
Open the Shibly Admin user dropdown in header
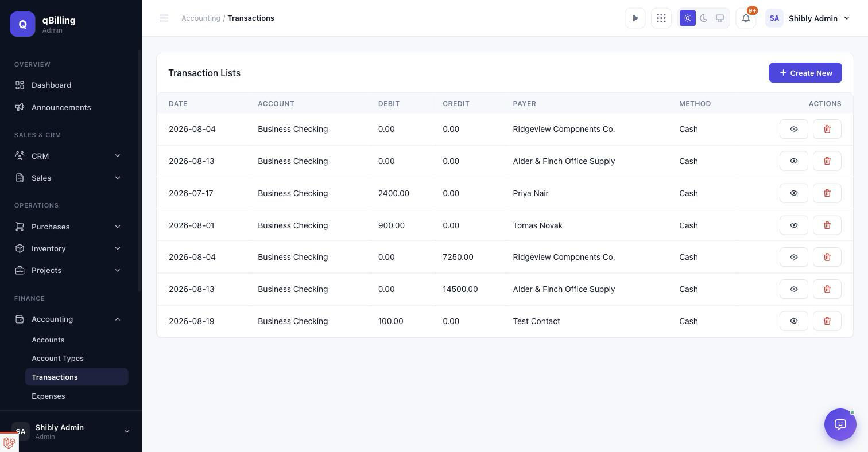[x=808, y=18]
